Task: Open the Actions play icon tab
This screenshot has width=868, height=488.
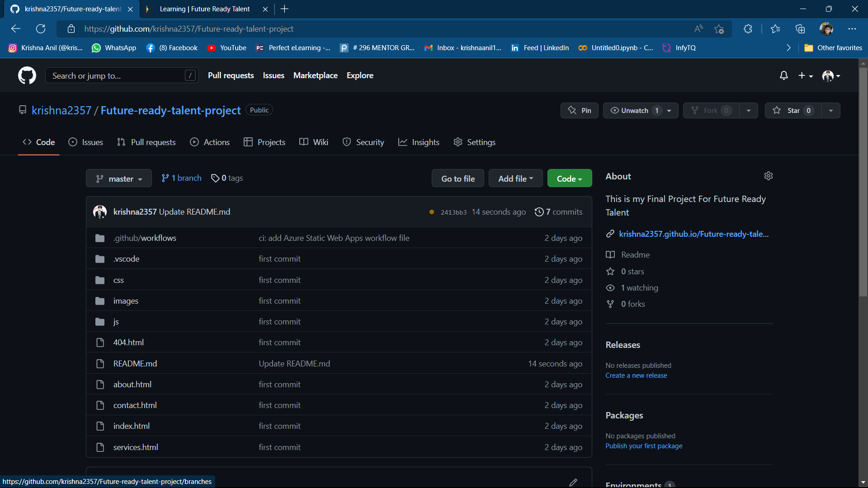Action: (194, 142)
